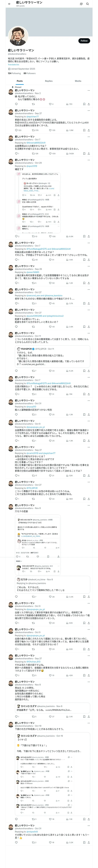Switch to the Media tab
The height and width of the screenshot is (868, 98).
[x=78, y=81]
